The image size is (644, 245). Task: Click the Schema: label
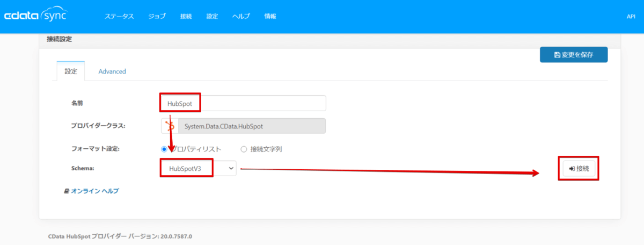click(83, 168)
